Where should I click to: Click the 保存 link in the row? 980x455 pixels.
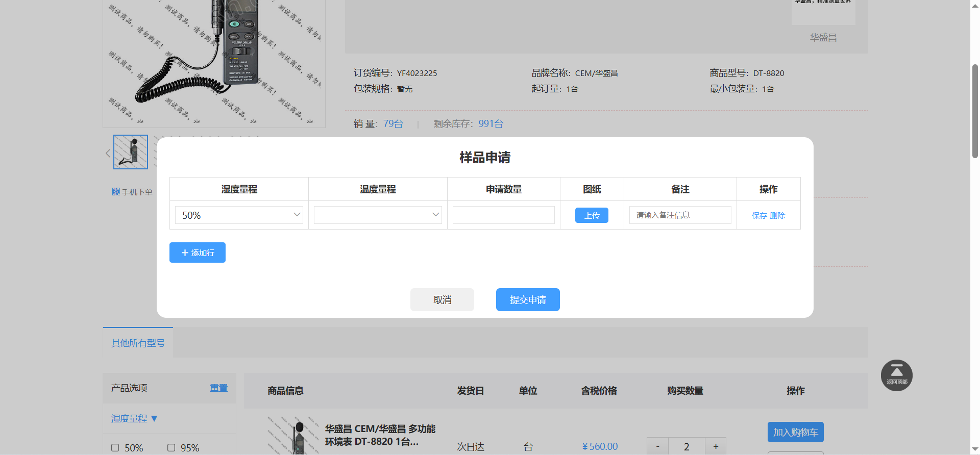pos(759,216)
